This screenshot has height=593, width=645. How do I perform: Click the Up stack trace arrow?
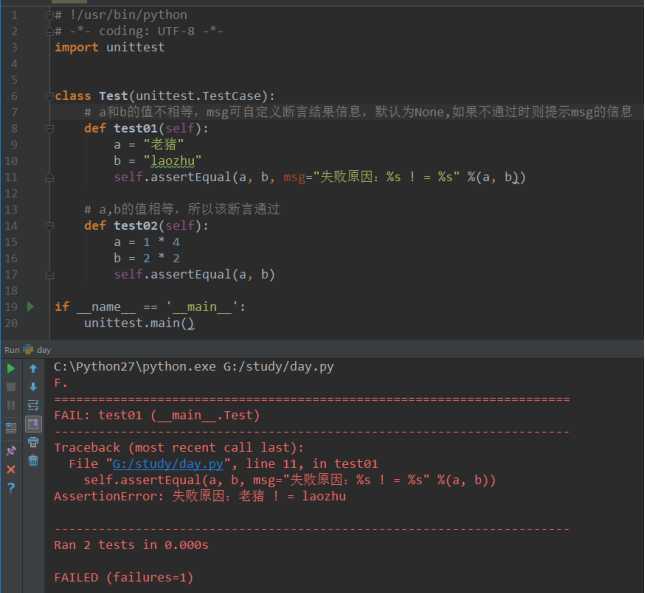33,368
